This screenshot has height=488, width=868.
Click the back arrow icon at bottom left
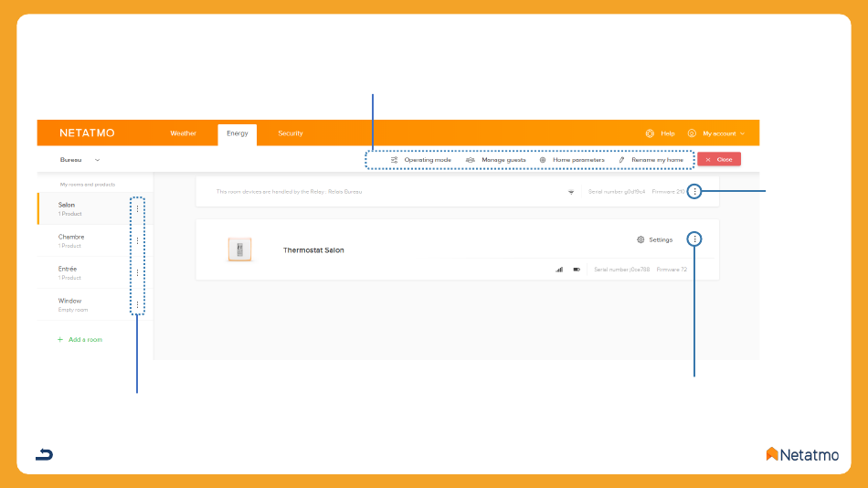tap(44, 455)
